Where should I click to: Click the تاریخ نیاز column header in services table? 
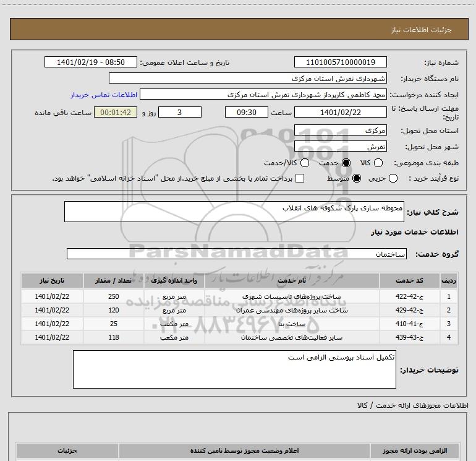52,280
